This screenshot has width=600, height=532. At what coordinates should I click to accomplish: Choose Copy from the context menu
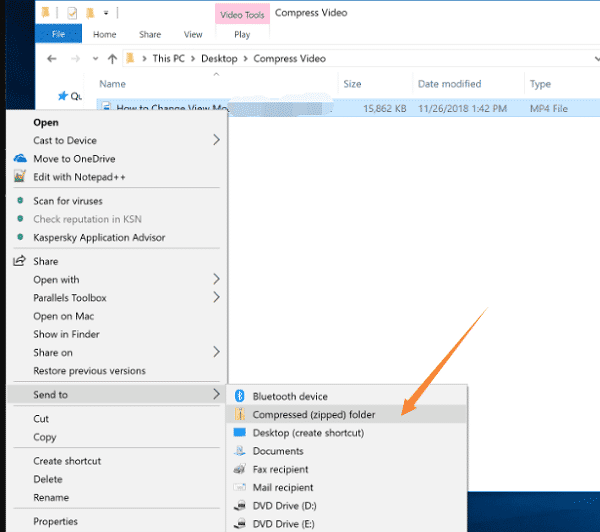[x=117, y=437]
